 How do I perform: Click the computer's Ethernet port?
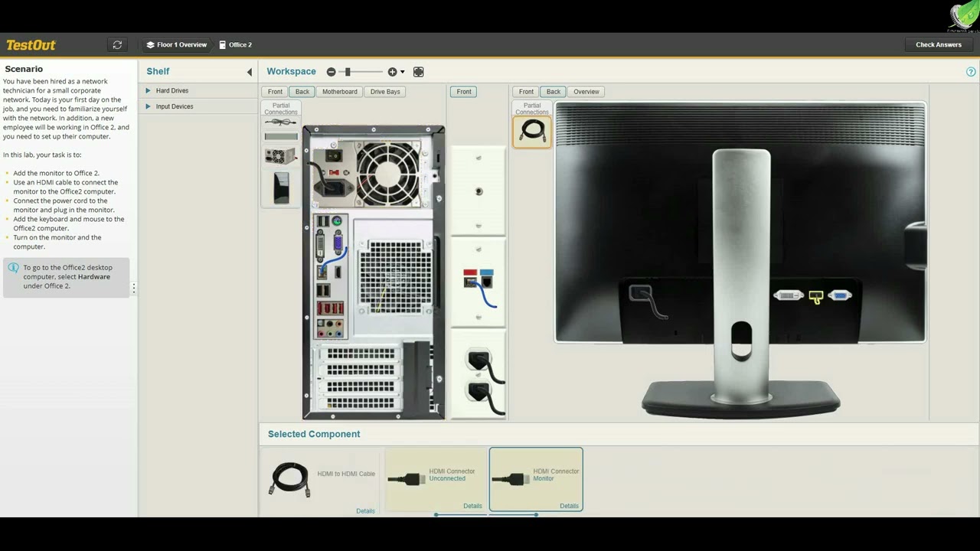pos(322,272)
